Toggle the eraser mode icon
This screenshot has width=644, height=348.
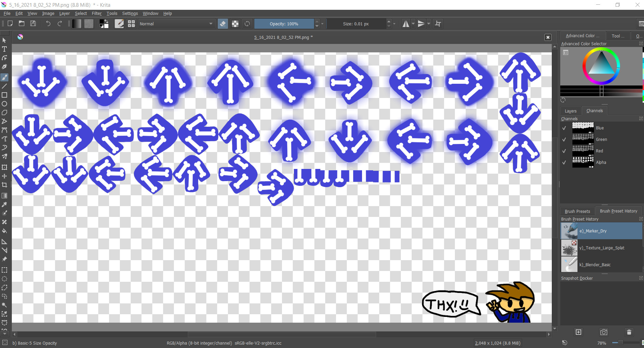tap(223, 24)
